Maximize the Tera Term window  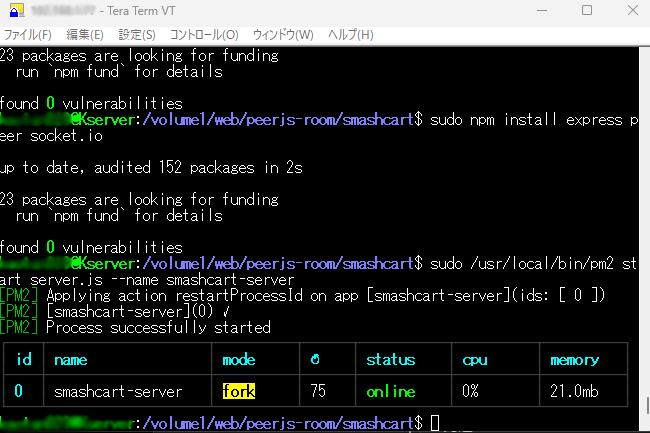click(587, 11)
